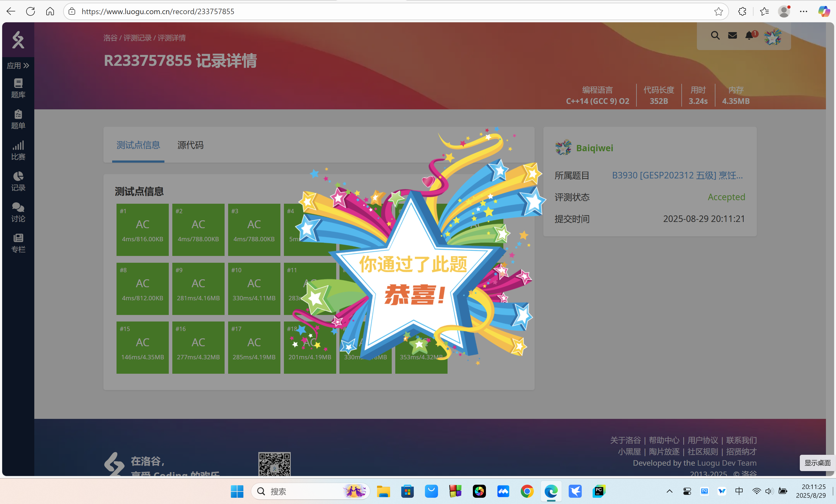Click the taskbar 搜索 search box
This screenshot has height=504, width=836.
(310, 491)
